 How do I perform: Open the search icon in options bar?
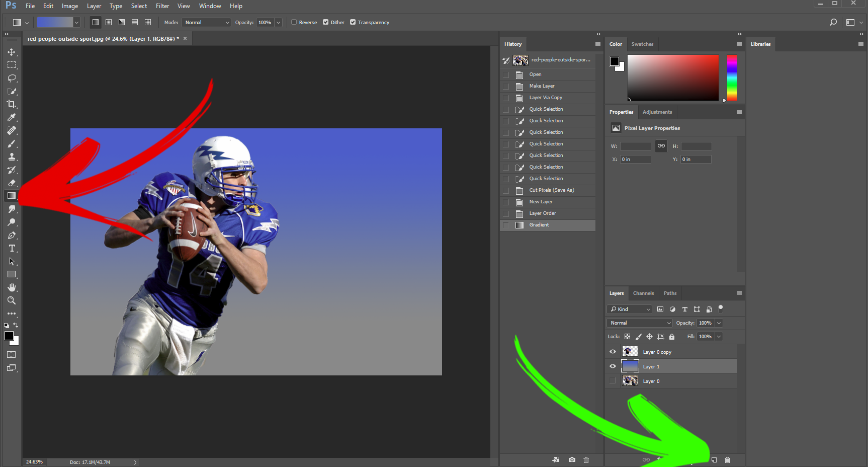coord(833,22)
